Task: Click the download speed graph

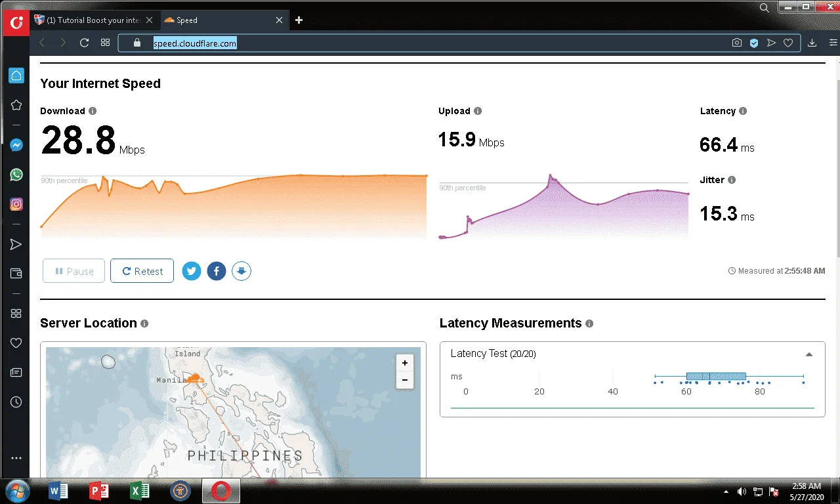Action: tap(234, 205)
